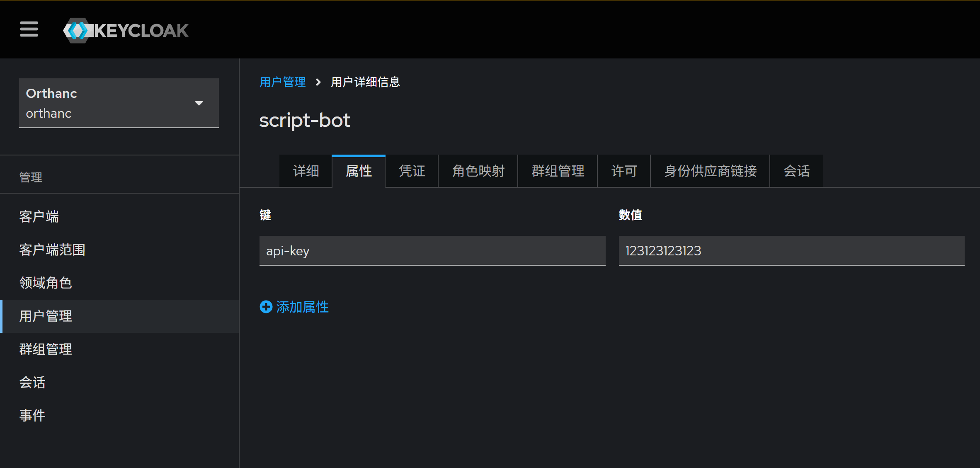
Task: Click the breadcrumb chevron separator
Action: coord(318,82)
